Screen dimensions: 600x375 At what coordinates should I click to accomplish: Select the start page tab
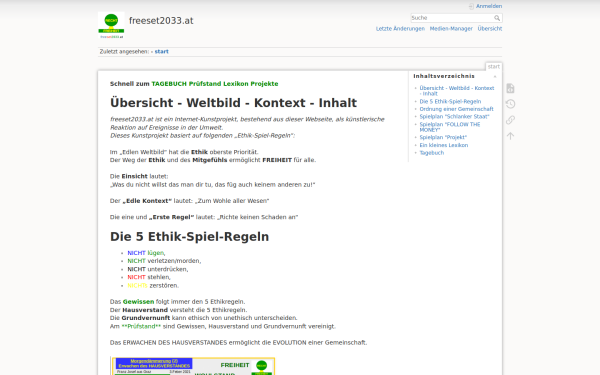494,67
